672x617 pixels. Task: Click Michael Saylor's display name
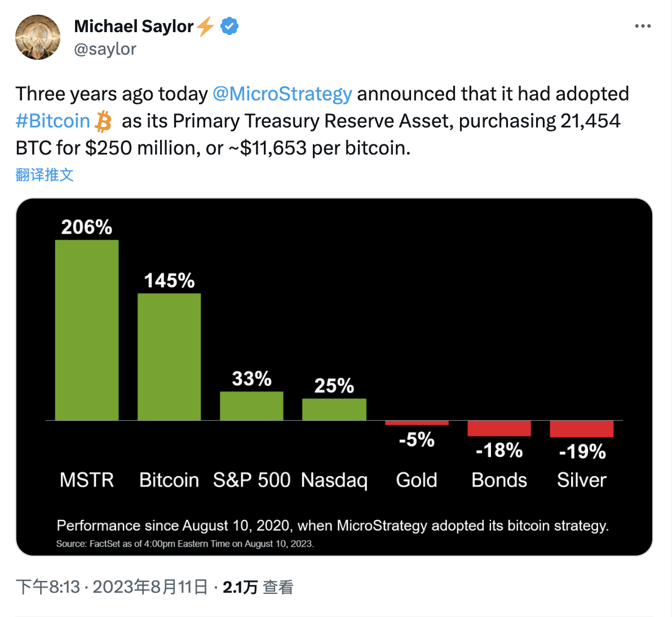point(136,25)
